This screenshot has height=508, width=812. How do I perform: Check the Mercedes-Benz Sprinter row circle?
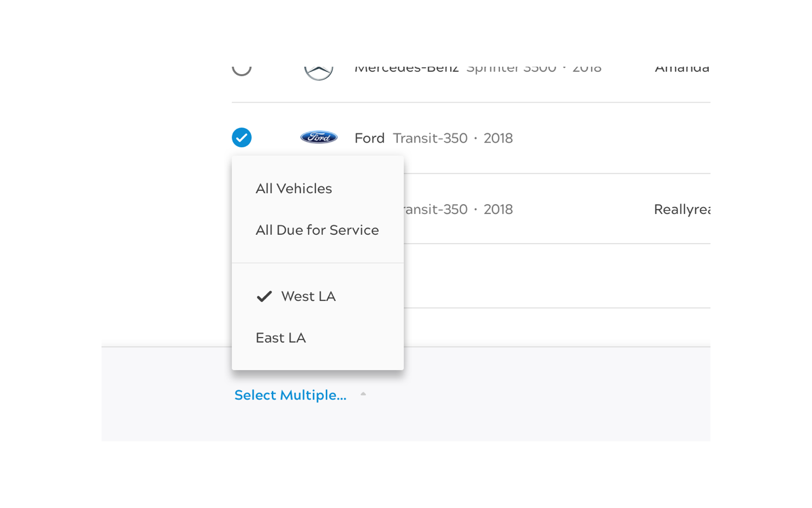point(242,70)
